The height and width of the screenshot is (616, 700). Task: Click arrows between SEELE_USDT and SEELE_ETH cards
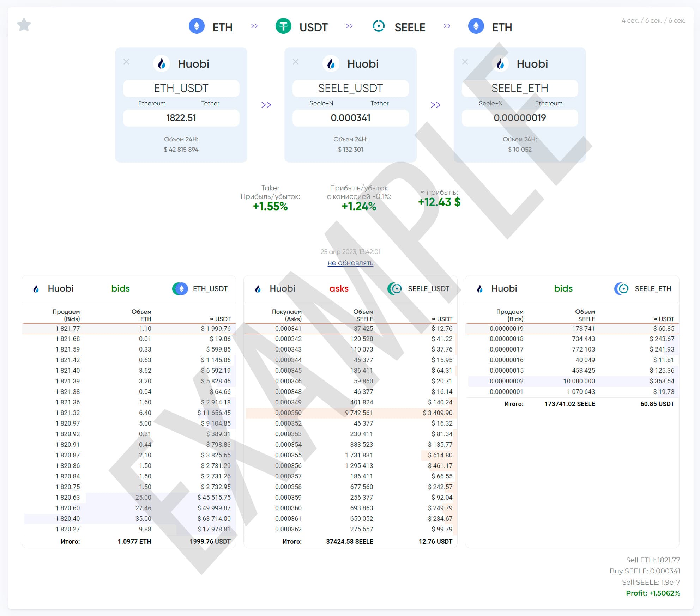pos(435,105)
